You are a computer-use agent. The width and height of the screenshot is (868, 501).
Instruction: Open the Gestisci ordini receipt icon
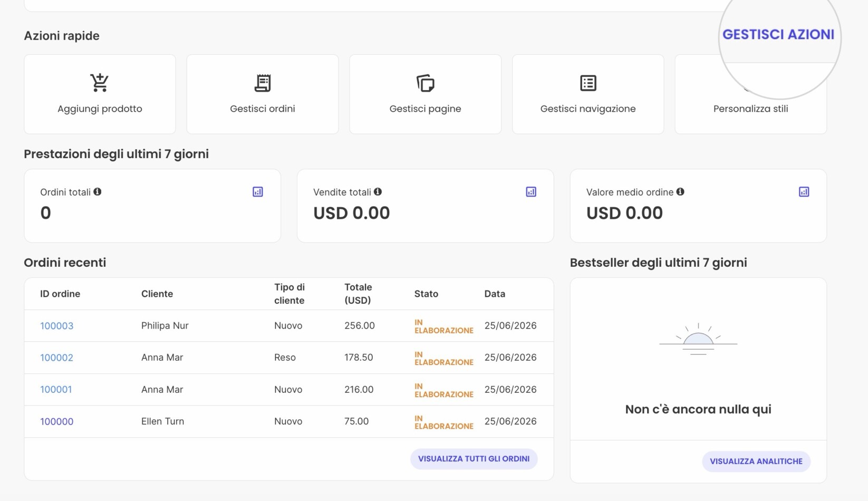click(263, 83)
